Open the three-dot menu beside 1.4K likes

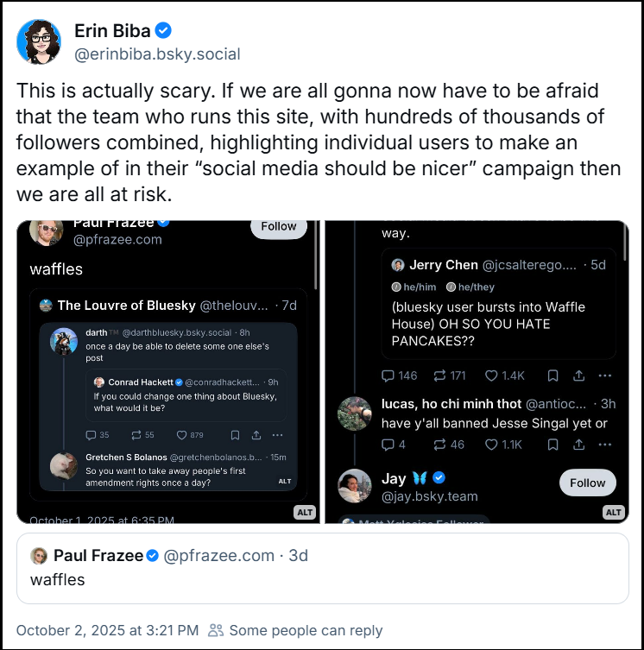click(604, 375)
